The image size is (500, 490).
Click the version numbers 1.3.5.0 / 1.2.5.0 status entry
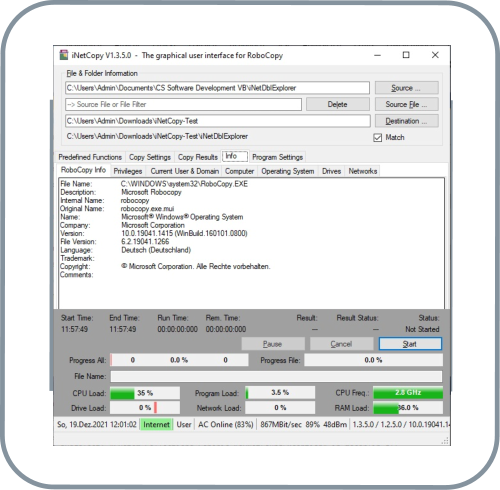click(401, 424)
